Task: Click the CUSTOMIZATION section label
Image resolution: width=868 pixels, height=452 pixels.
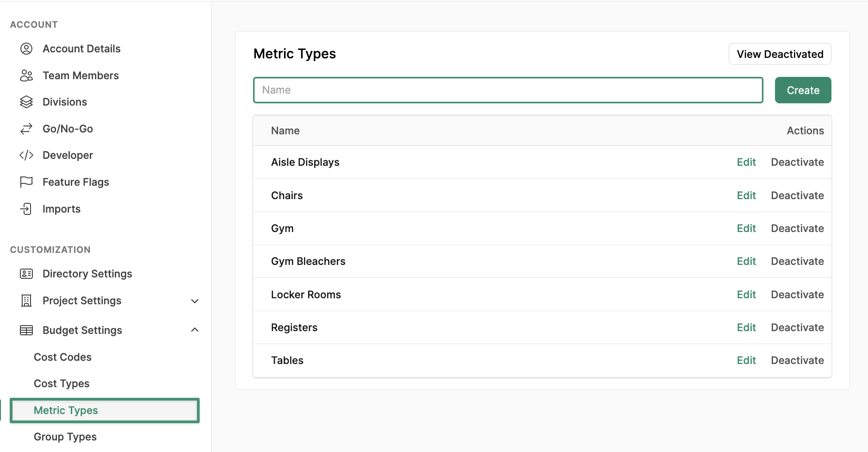Action: point(50,250)
